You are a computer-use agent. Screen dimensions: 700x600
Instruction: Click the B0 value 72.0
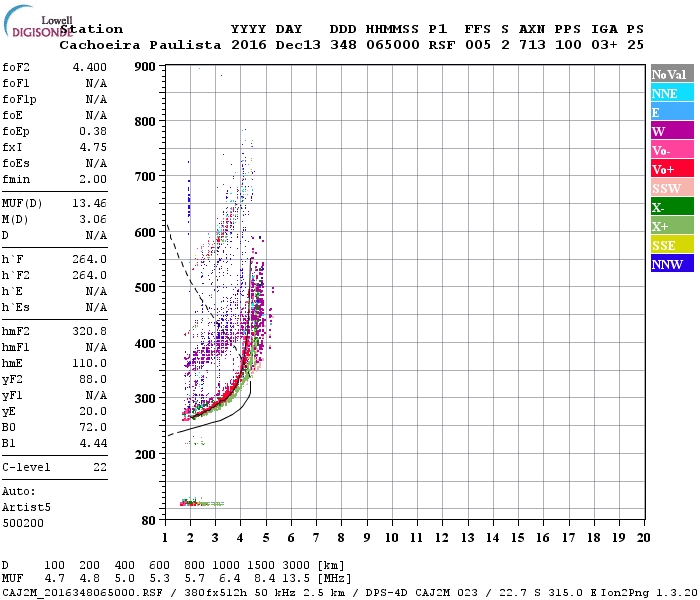point(93,428)
